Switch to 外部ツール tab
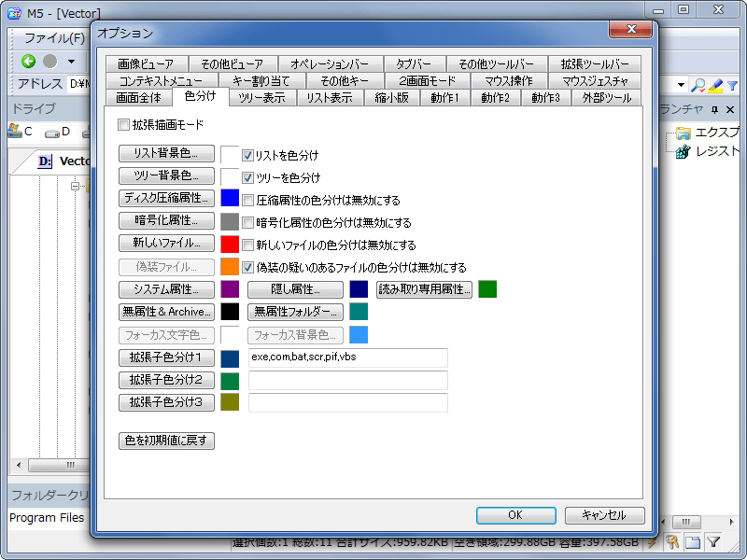 (607, 98)
